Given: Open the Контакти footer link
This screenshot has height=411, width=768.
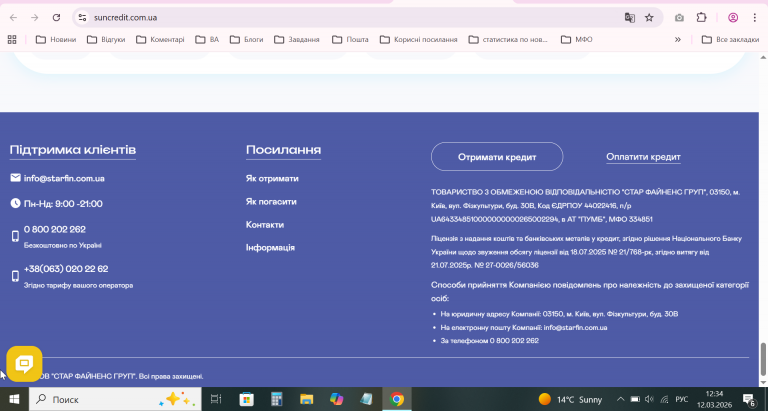Looking at the screenshot, I should (x=264, y=224).
